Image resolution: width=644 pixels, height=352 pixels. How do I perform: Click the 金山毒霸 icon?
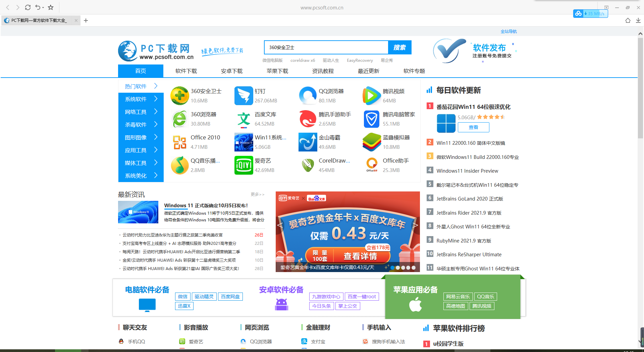(x=308, y=142)
